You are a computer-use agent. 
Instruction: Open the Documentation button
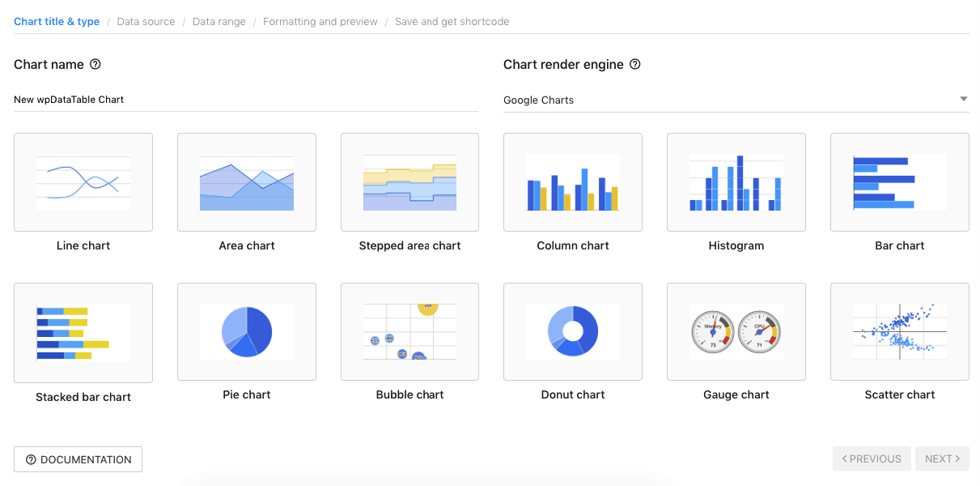pos(78,459)
